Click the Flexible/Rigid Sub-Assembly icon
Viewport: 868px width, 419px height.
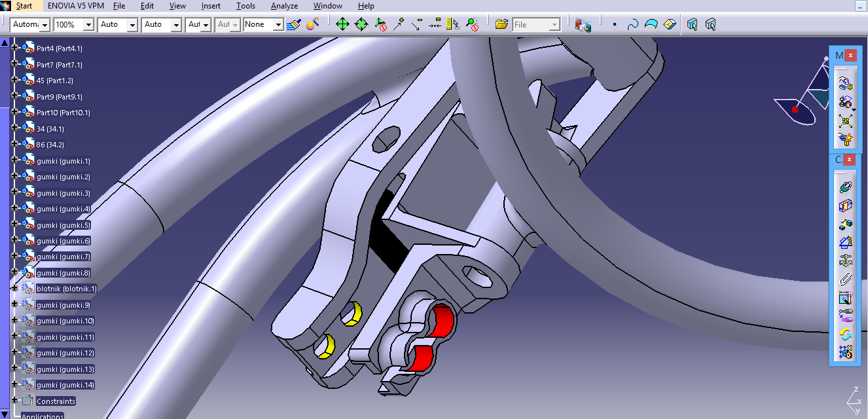pyautogui.click(x=845, y=316)
